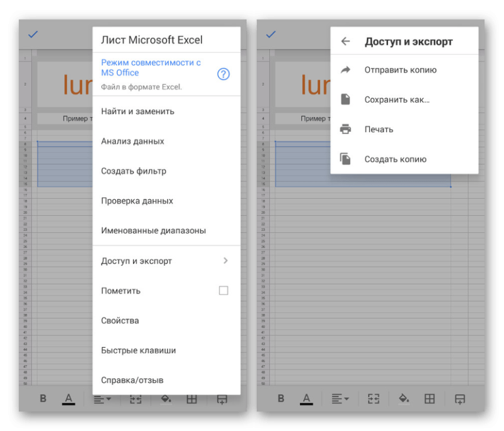Open the compatibility mode help question icon
The image size is (504, 431).
point(224,74)
